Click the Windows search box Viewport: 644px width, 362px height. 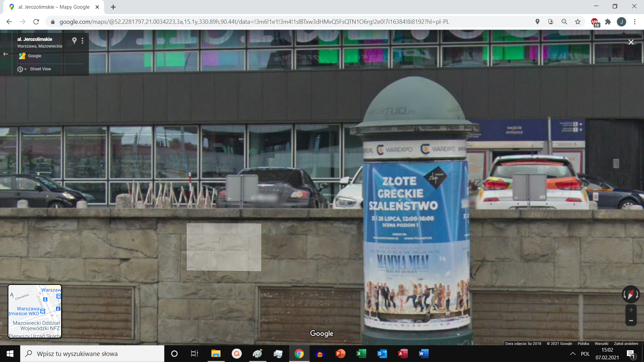coord(92,354)
